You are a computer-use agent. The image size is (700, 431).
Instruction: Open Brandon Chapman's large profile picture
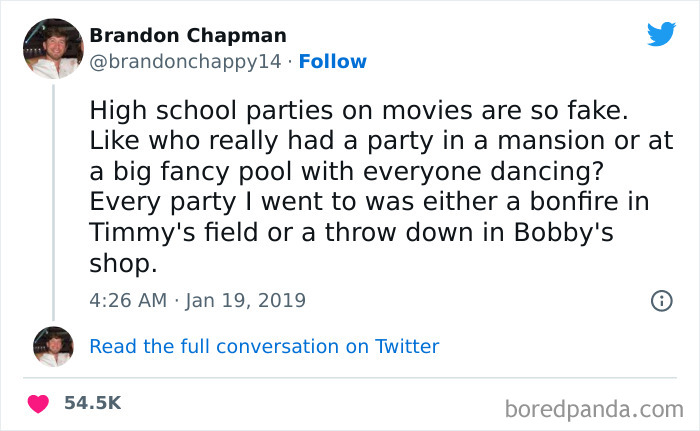52,48
